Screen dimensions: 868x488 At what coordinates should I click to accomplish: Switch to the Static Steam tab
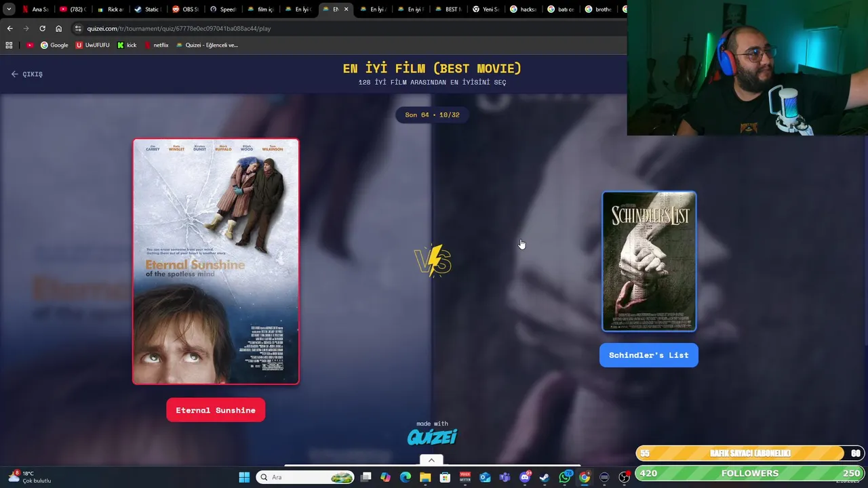pos(147,9)
